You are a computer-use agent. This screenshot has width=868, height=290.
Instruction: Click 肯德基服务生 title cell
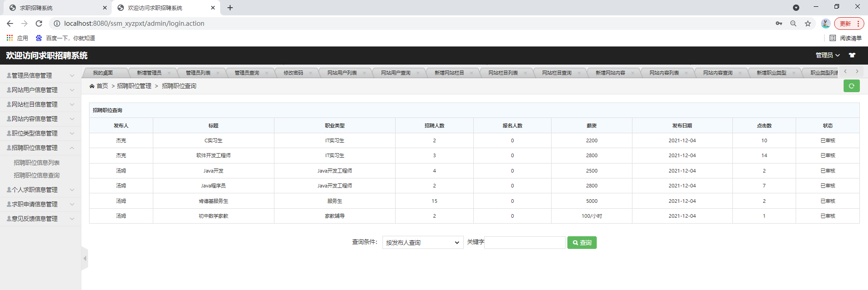(x=213, y=201)
